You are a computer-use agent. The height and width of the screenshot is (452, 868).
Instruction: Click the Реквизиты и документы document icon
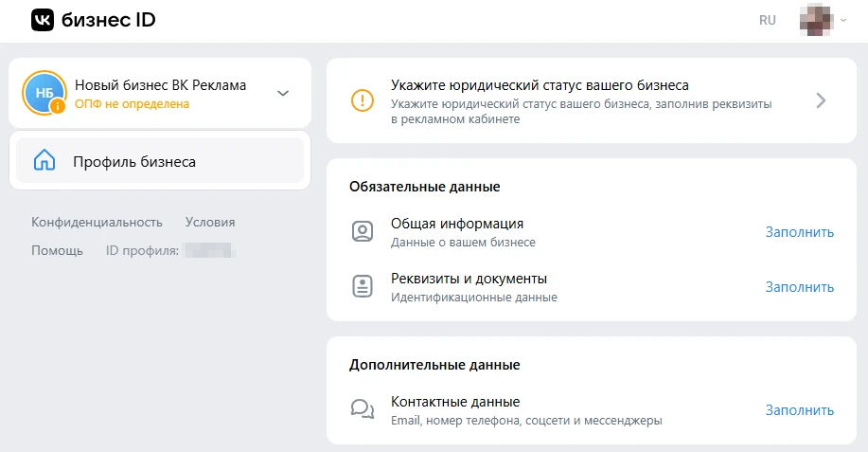point(362,287)
